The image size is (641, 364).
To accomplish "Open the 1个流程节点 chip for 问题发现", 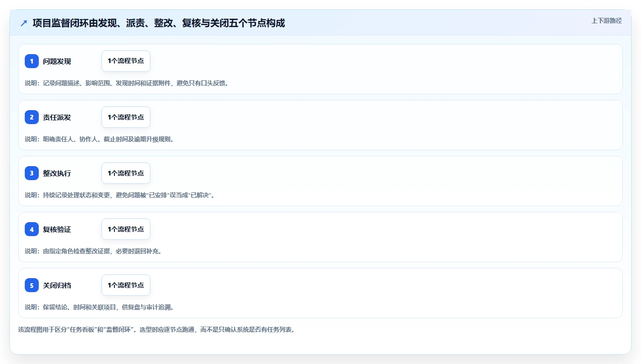I will point(126,61).
